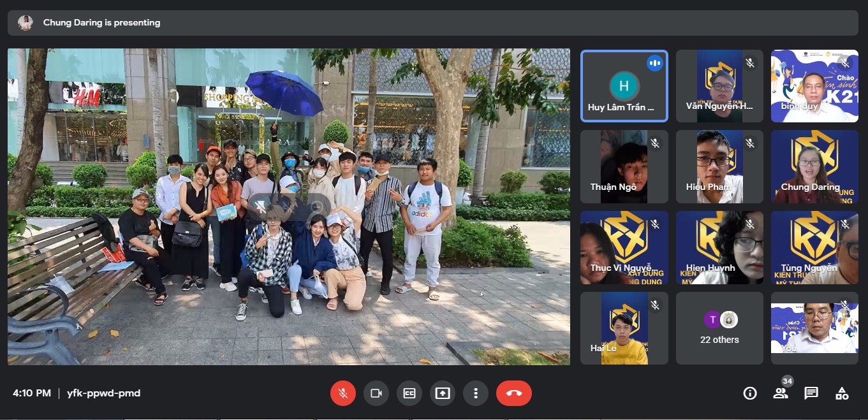Turn on closed captions
Screen dimensions: 868x420
[409, 393]
